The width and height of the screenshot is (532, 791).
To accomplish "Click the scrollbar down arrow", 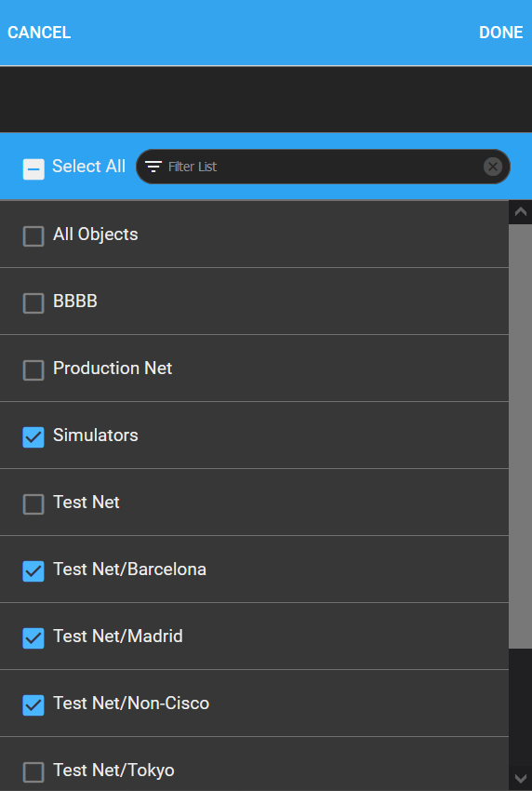I will point(521,778).
